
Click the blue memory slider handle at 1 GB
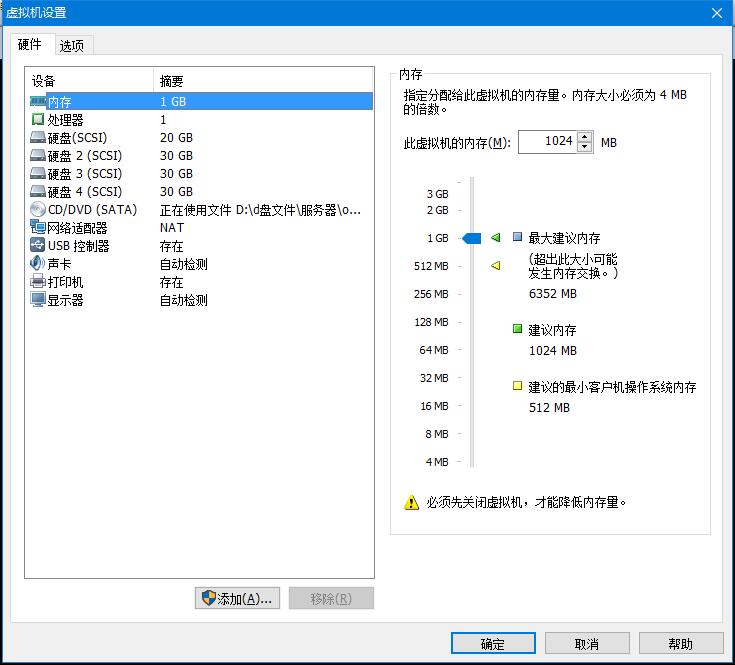(x=472, y=238)
